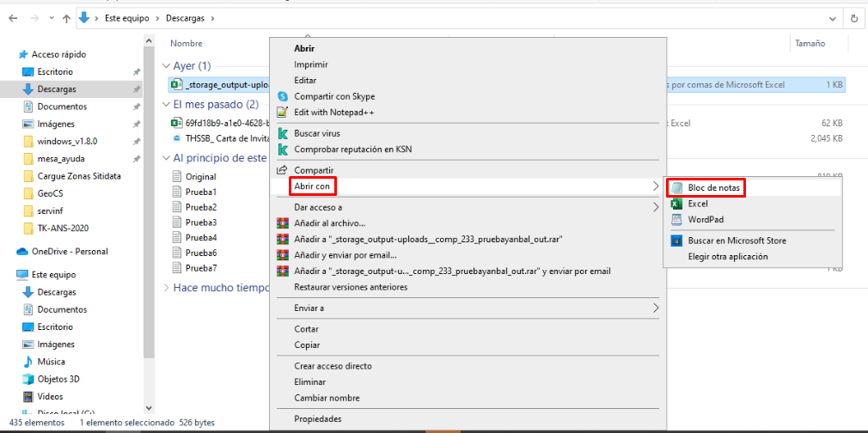Open Escritorio under Este equipo
Viewport: 868px width, 433px height.
point(55,326)
